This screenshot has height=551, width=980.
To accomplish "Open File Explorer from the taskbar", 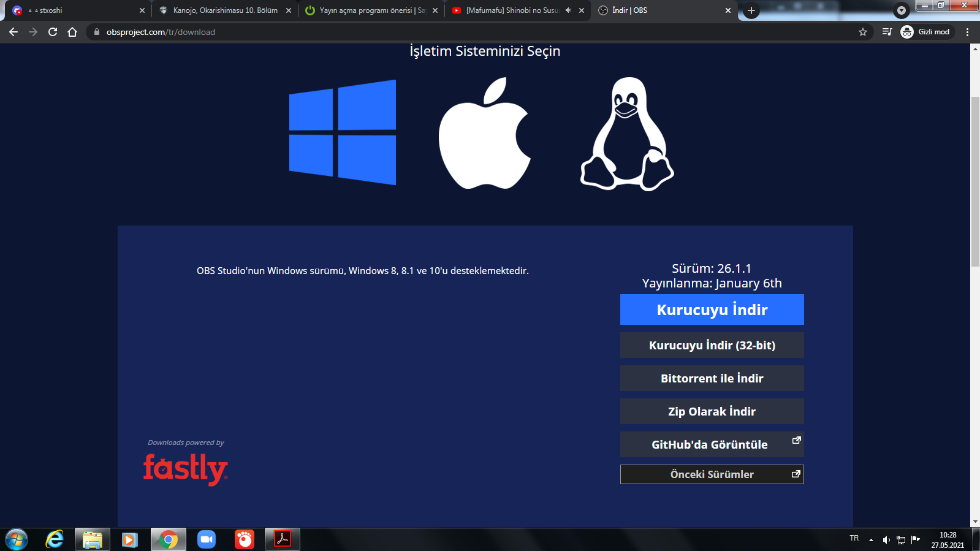I will pyautogui.click(x=93, y=539).
